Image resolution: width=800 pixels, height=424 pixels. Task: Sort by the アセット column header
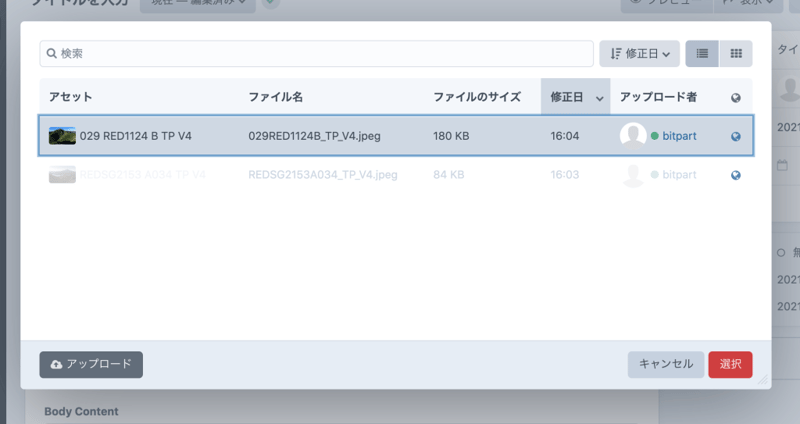tap(70, 97)
